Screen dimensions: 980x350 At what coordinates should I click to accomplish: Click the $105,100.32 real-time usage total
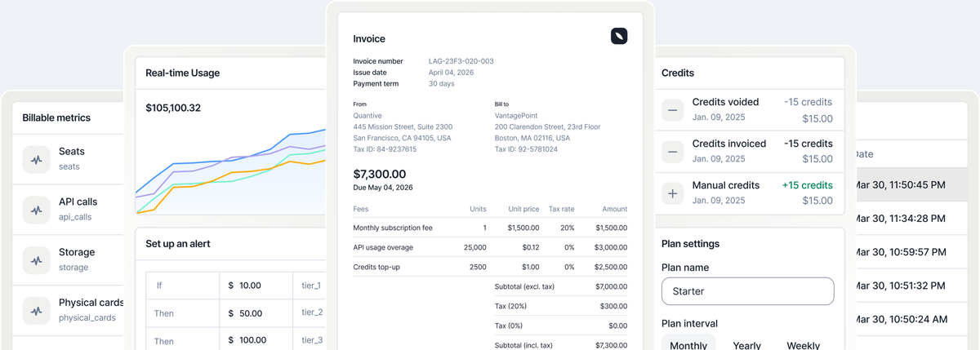[x=173, y=108]
